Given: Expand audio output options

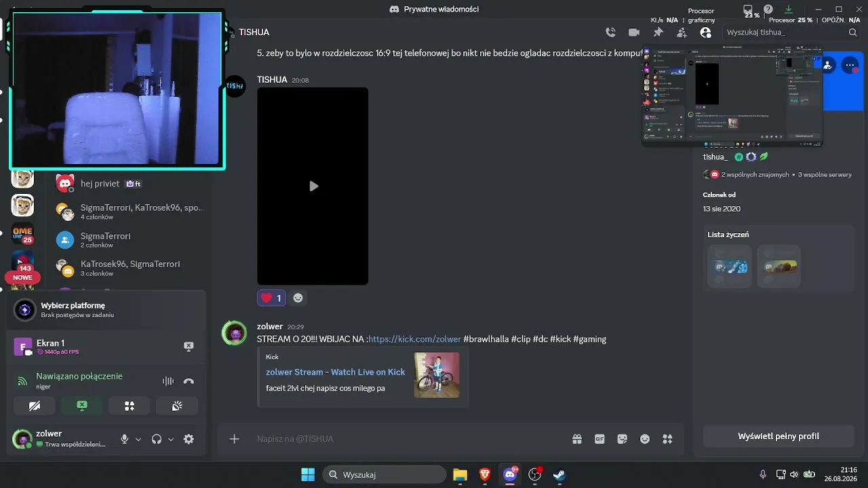Looking at the screenshot, I should (x=171, y=439).
